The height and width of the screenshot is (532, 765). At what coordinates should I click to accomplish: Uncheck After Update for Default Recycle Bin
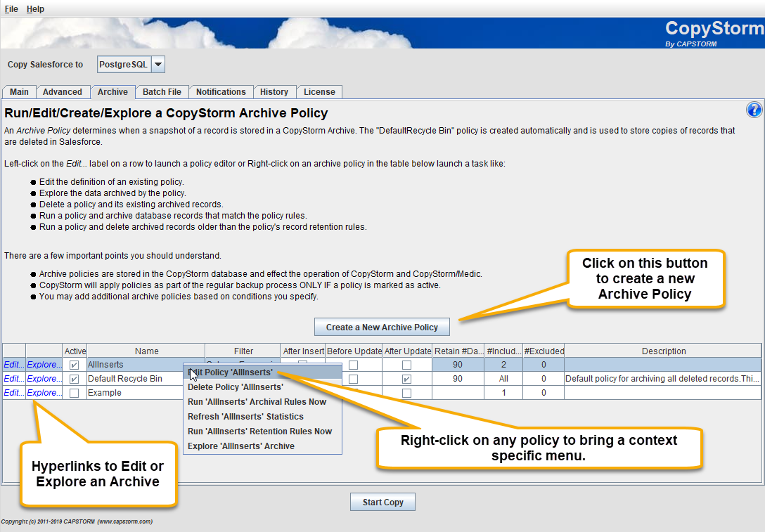pos(406,379)
